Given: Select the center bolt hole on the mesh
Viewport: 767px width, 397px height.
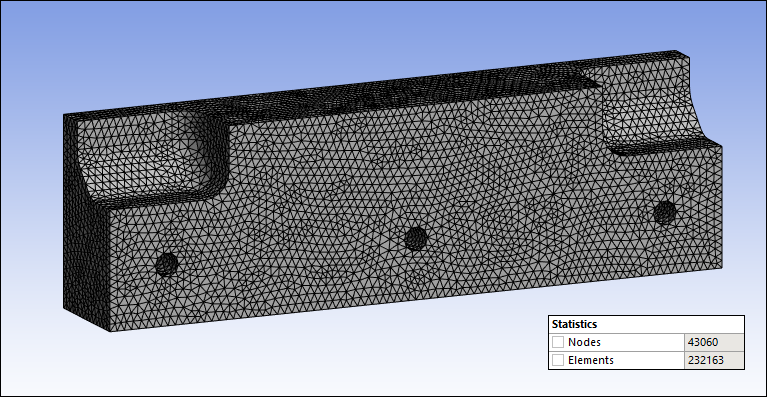Looking at the screenshot, I should click(416, 239).
